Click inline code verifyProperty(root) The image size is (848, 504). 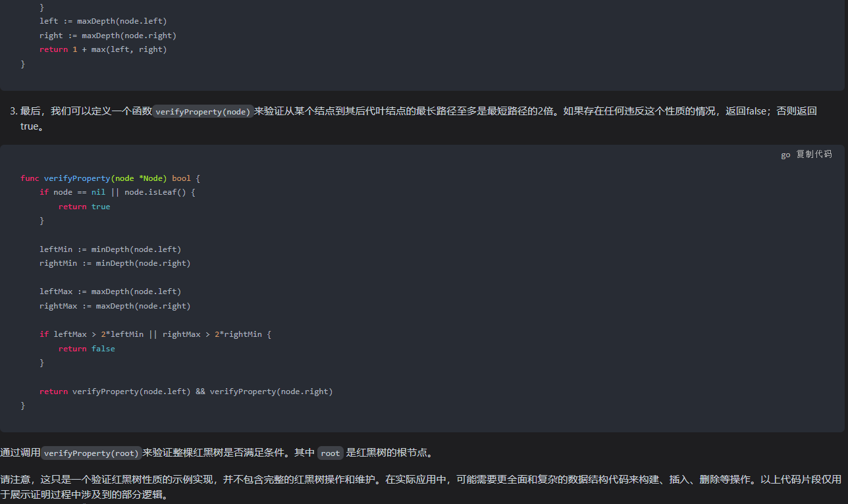pyautogui.click(x=92, y=453)
